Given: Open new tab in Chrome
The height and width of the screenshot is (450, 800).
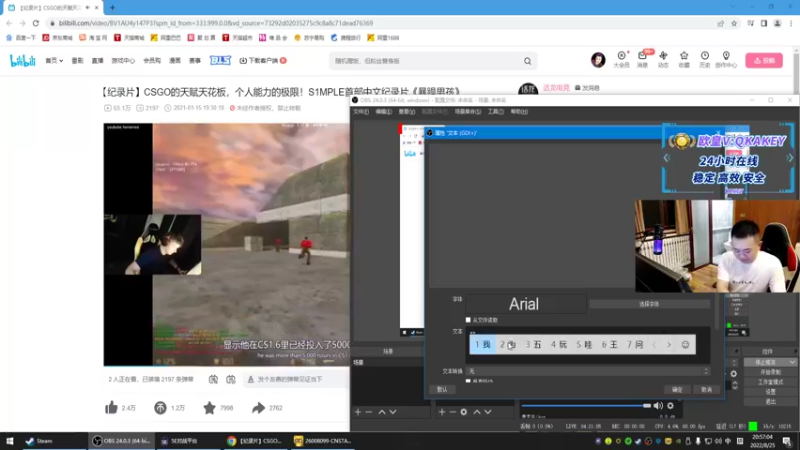Looking at the screenshot, I should pyautogui.click(x=112, y=8).
